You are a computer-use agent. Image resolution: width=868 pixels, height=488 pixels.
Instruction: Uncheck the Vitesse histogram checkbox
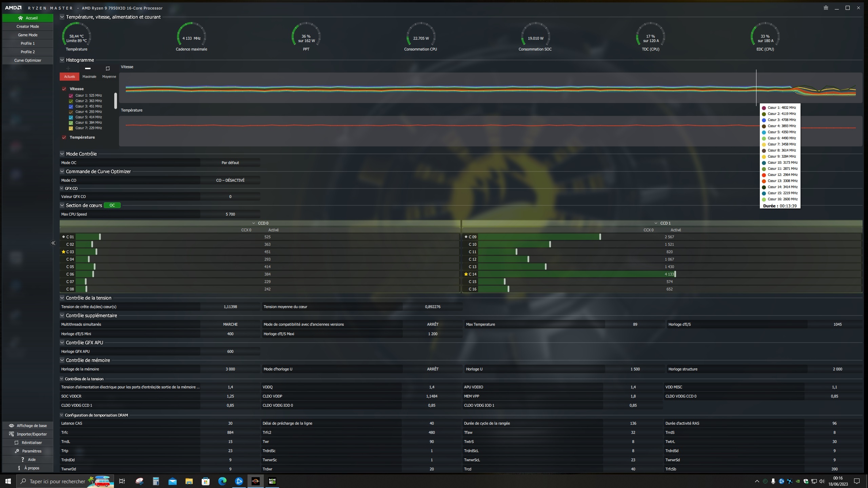[64, 89]
